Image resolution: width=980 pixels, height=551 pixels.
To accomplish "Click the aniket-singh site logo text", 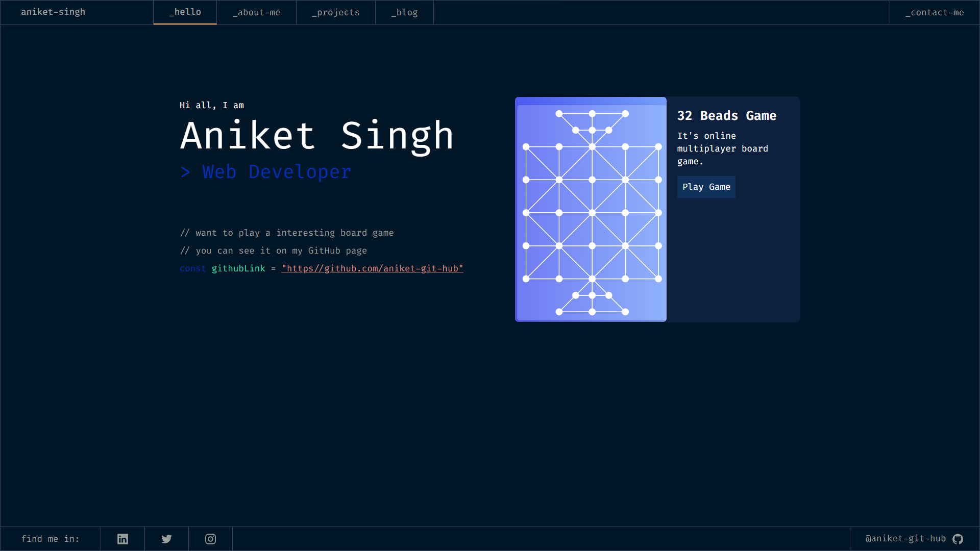I will tap(53, 12).
